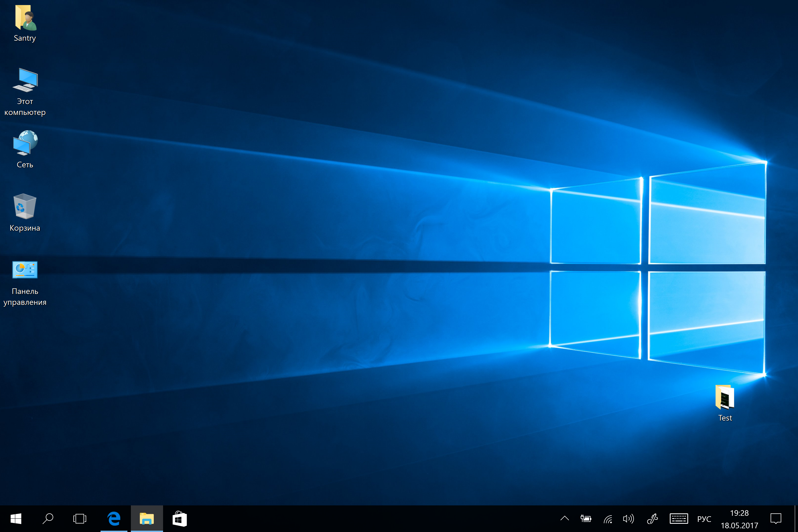Select the Santry user folder icon

(25, 18)
